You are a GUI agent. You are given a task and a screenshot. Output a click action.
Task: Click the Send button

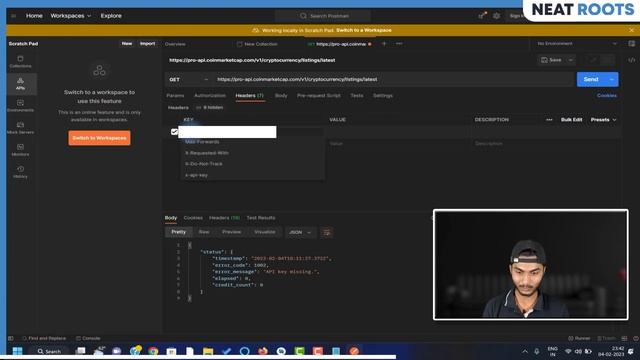click(591, 80)
